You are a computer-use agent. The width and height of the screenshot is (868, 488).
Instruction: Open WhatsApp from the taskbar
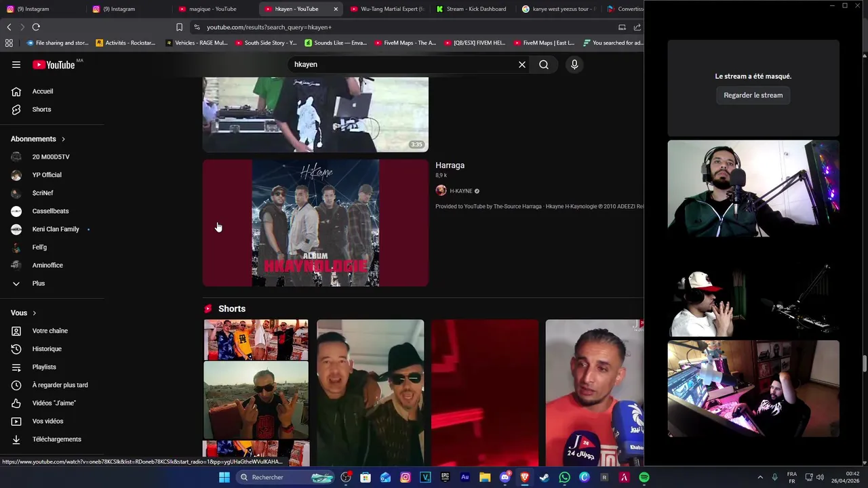click(x=565, y=477)
